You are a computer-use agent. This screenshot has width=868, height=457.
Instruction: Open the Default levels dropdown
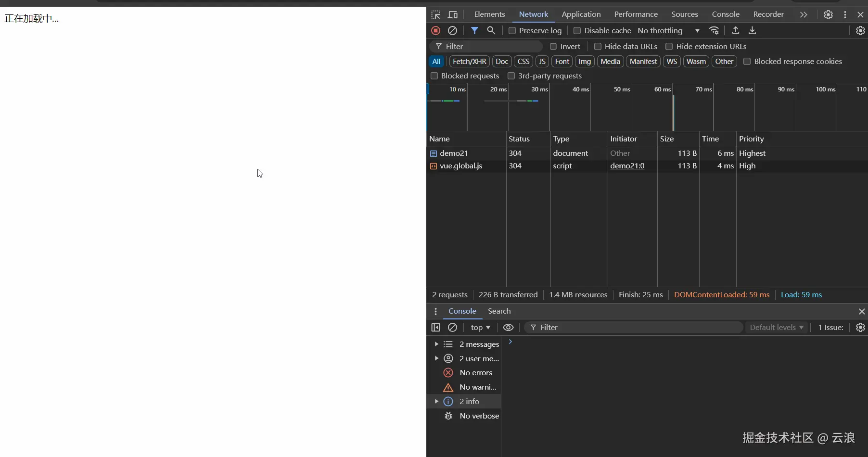pyautogui.click(x=776, y=328)
